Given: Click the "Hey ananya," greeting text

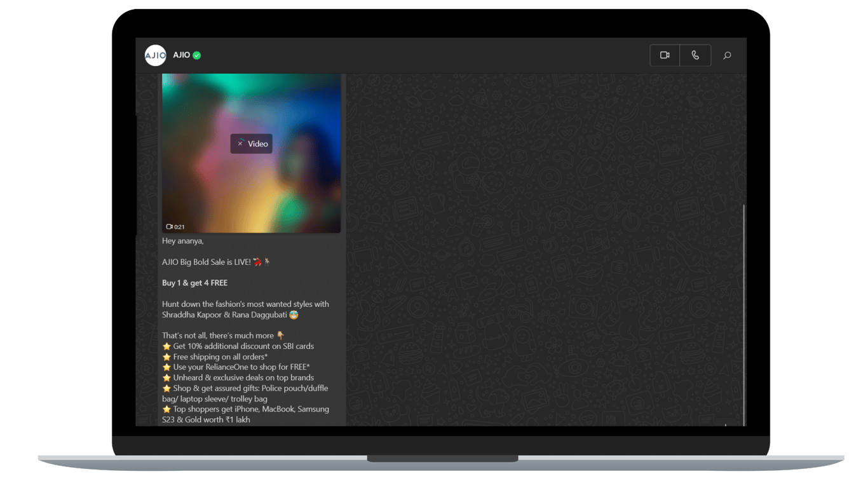Looking at the screenshot, I should pyautogui.click(x=183, y=241).
